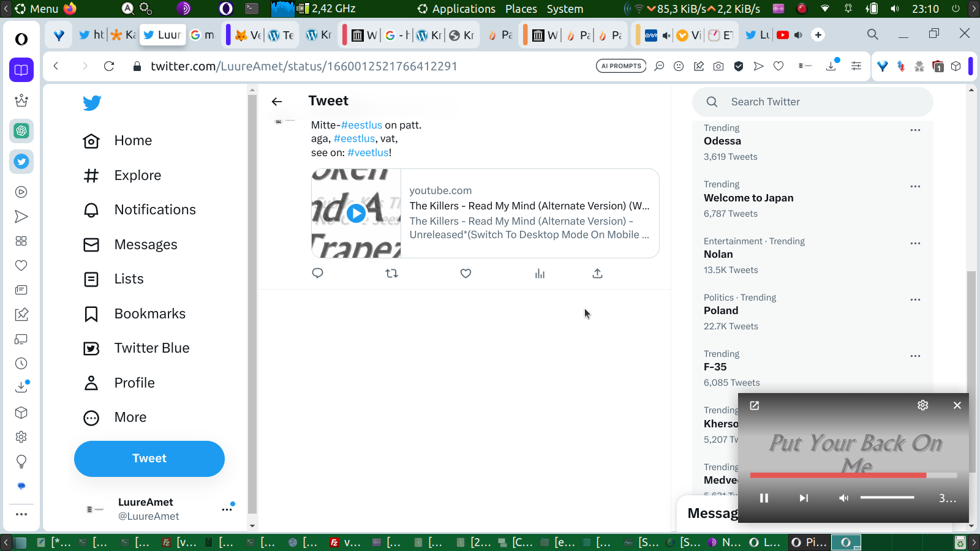Open the toolbar downloads arrow icon

click(832, 66)
